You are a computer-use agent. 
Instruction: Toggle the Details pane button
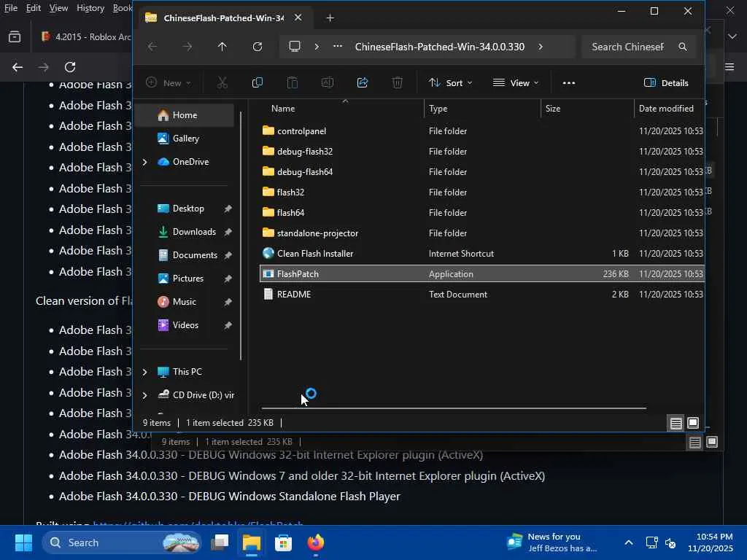(666, 83)
